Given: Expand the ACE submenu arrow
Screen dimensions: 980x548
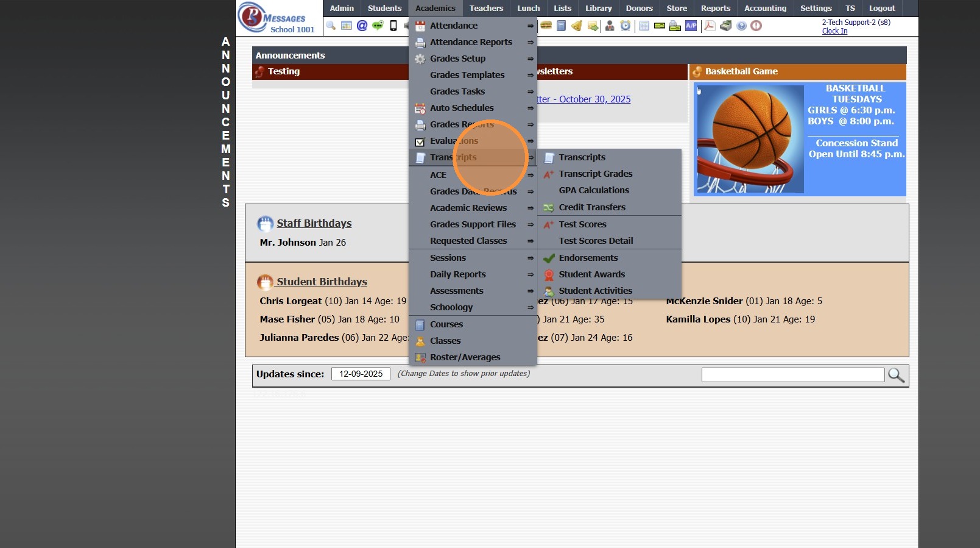Looking at the screenshot, I should point(531,175).
